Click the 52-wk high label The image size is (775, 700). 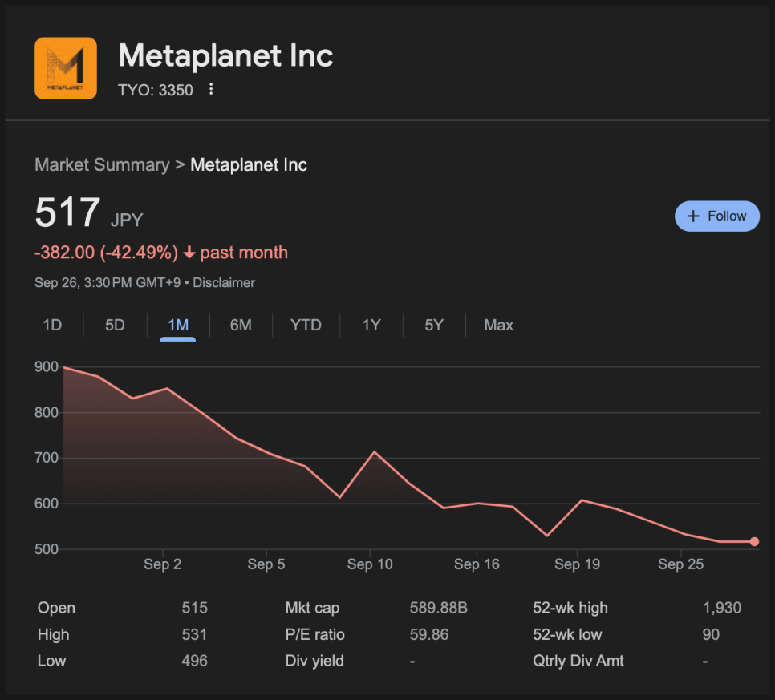pos(570,608)
